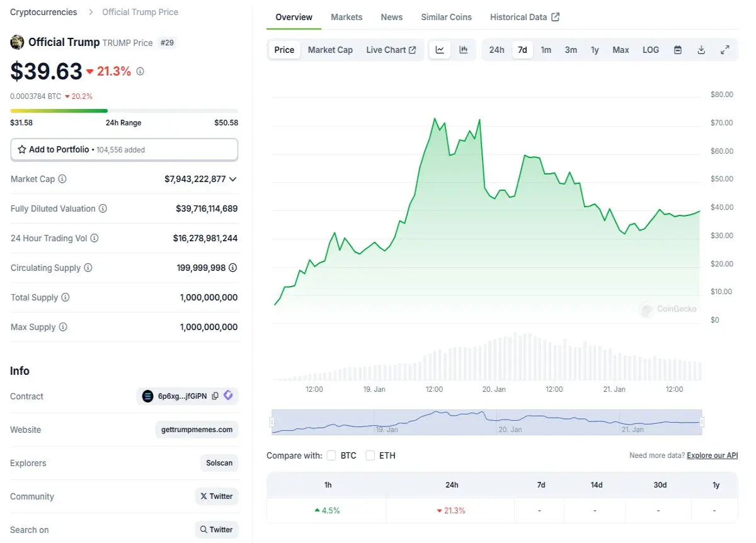
Task: Check the BTC compare checkbox
Action: 331,455
